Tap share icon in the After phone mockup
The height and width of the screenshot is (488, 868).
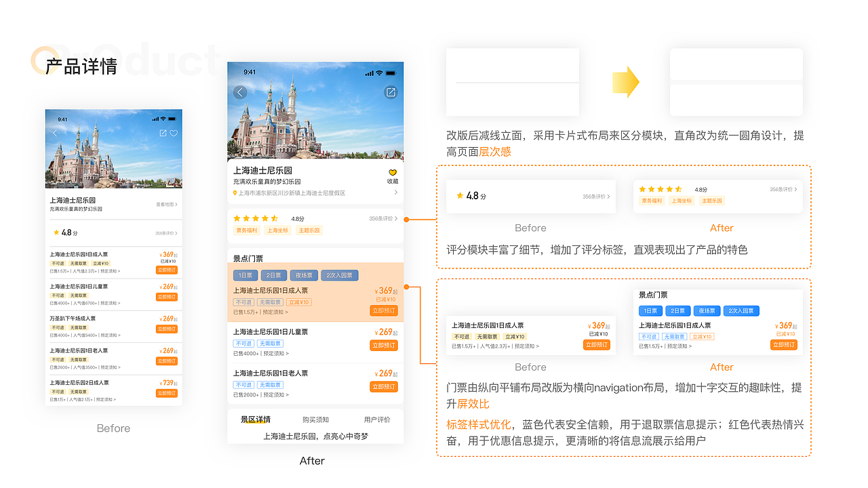pos(391,92)
